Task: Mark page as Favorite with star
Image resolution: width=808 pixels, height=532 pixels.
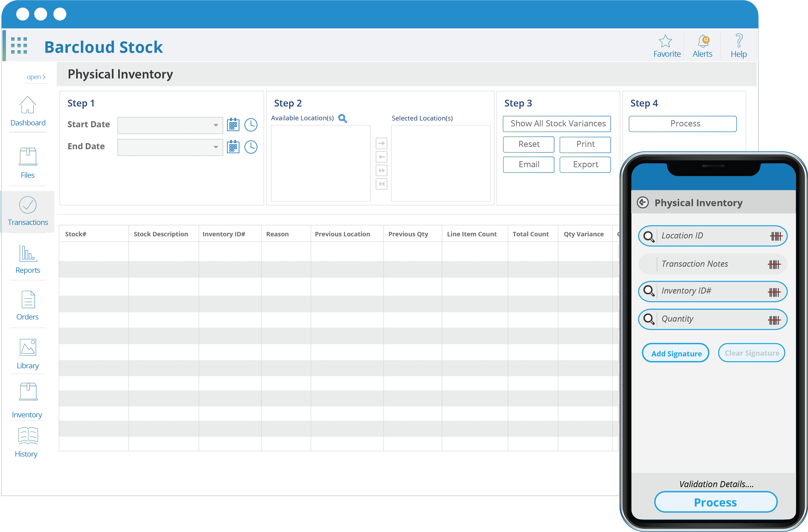Action: coord(665,41)
